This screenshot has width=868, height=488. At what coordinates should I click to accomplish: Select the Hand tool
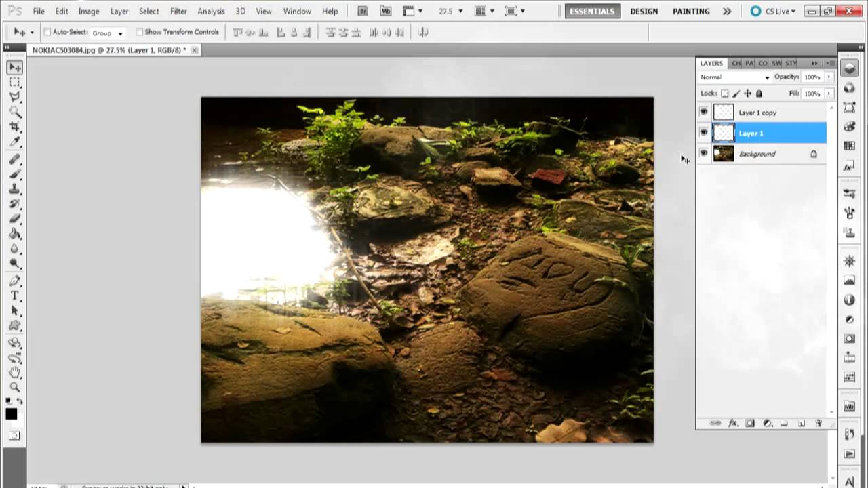pos(15,373)
